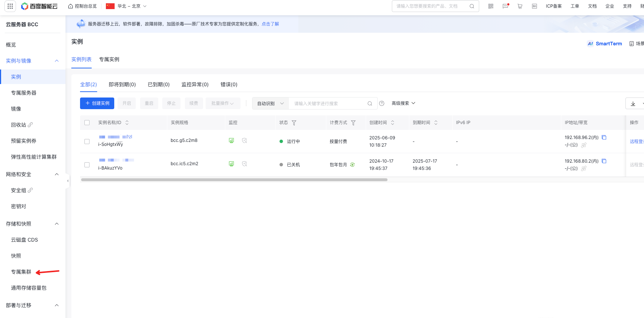644x318 pixels.
Task: Open 云磁盘 CDS in sidebar
Action: click(24, 240)
